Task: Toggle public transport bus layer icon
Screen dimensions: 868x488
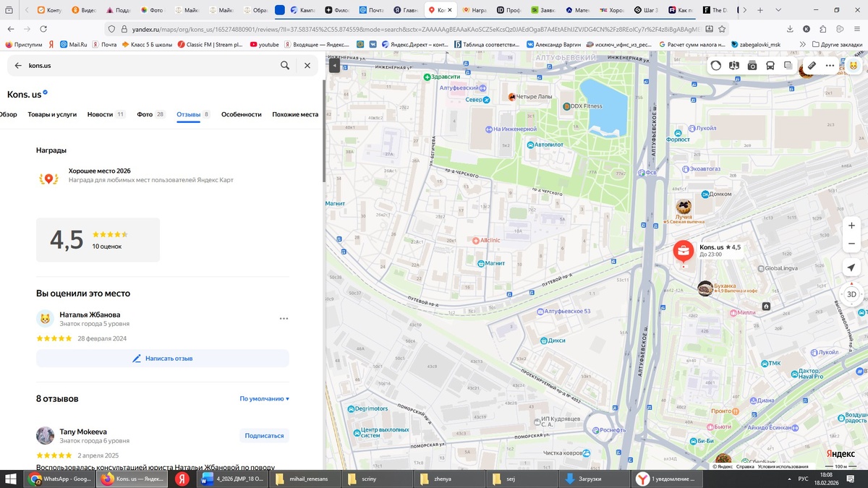Action: 770,65
